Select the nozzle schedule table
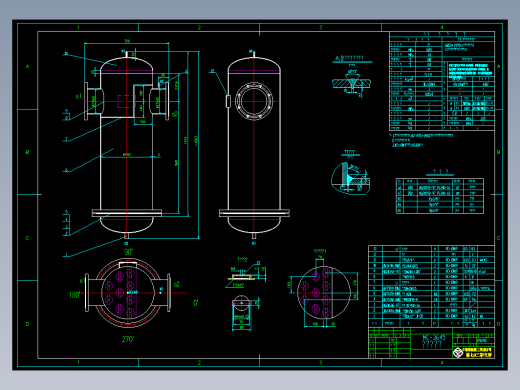Screen dimensions: 520x390 (x=440, y=196)
